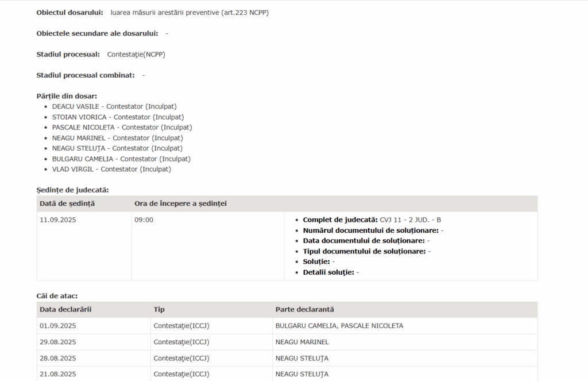
Task: Click 'Ora de începere a ședinței' header
Action: pos(180,203)
